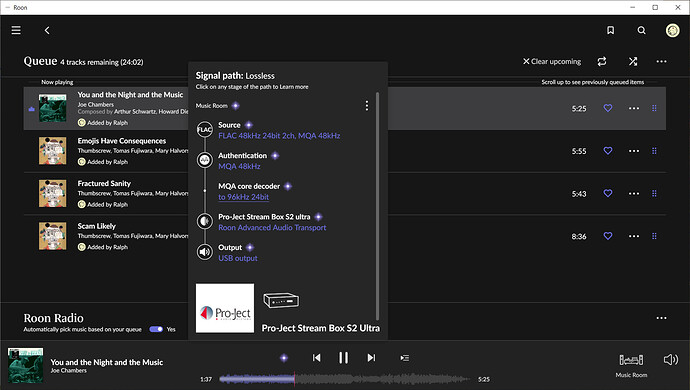Seek in the waveform progress bar
This screenshot has width=690, height=390.
345,379
